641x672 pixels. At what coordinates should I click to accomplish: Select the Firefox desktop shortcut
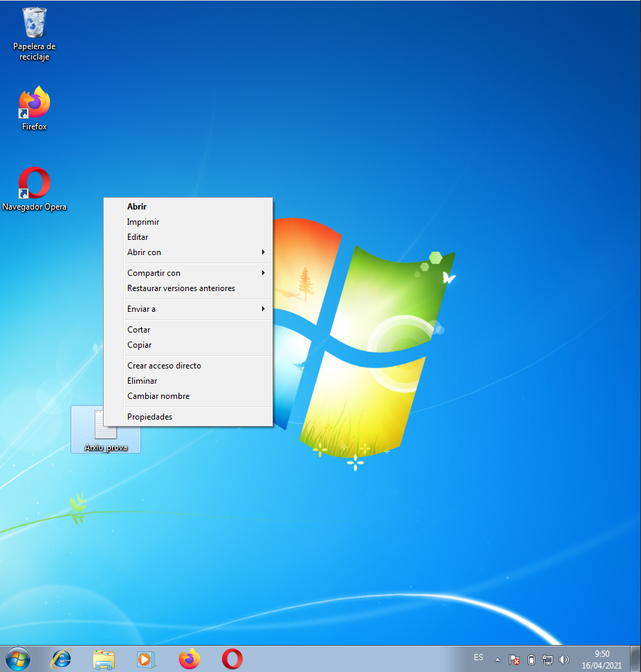click(x=35, y=108)
